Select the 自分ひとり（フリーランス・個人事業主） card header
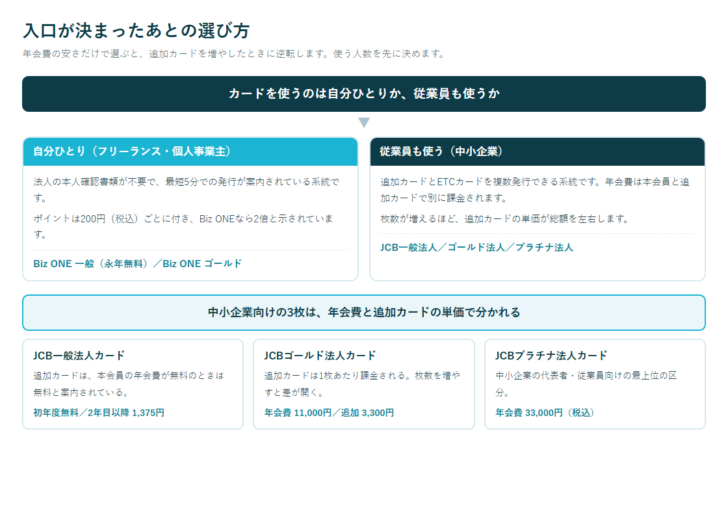The image size is (728, 507). [x=190, y=152]
